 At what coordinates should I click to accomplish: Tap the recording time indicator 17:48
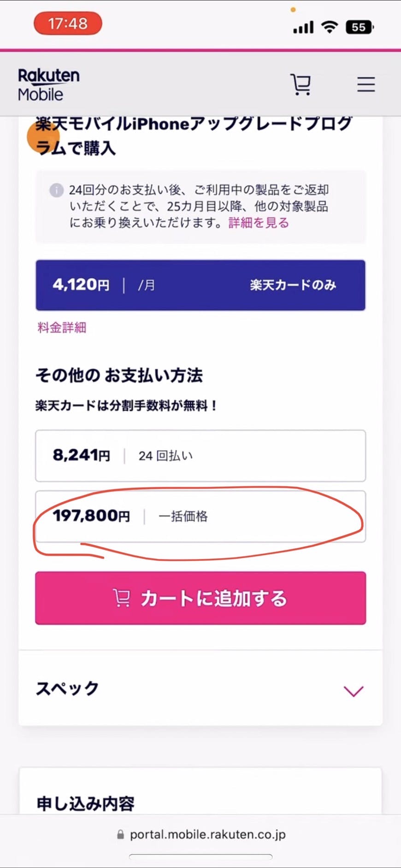pyautogui.click(x=68, y=23)
